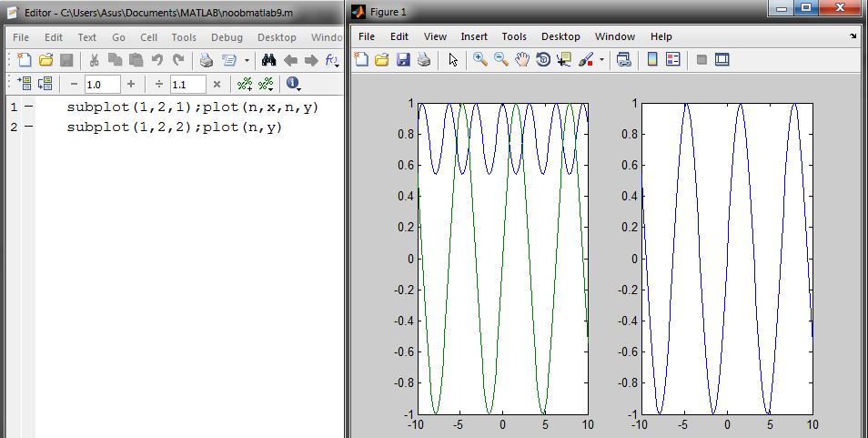Click the 1.0 increment value field
This screenshot has width=868, height=438.
(102, 84)
